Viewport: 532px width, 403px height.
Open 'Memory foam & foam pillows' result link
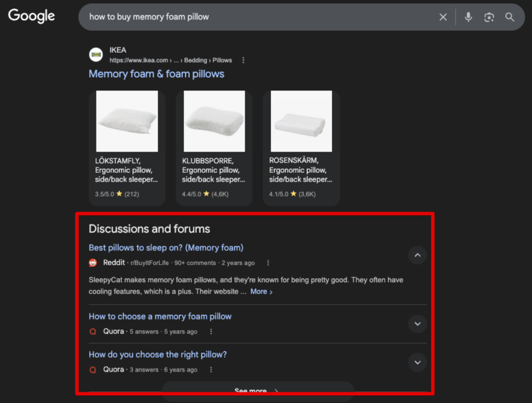[x=156, y=73]
